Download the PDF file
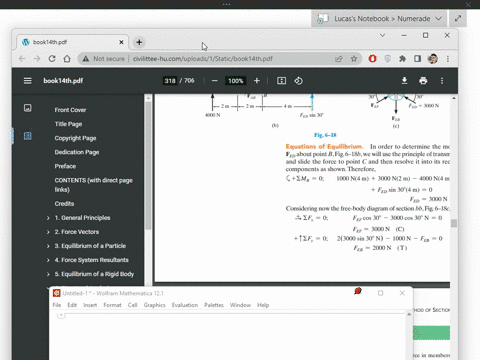 coord(404,81)
